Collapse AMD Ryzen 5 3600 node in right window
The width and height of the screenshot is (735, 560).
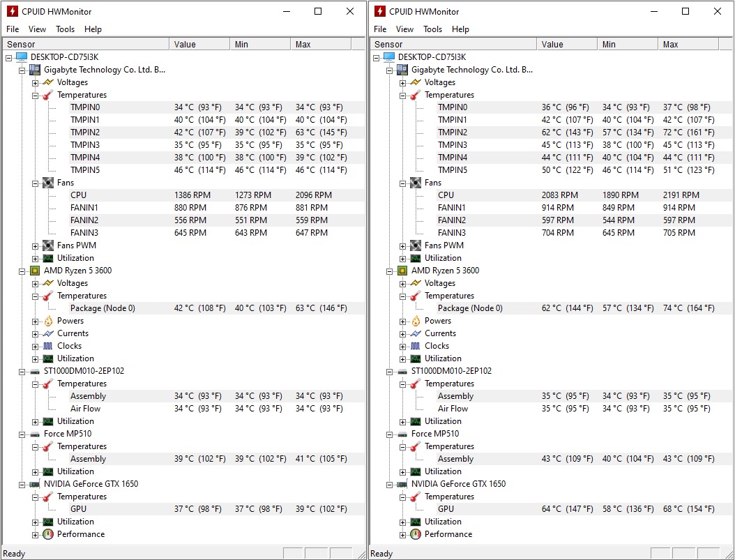pos(389,271)
